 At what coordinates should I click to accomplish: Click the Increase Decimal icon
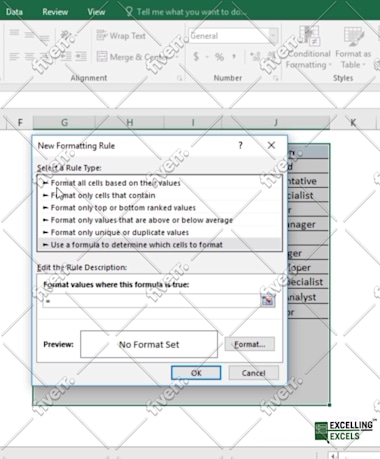[255, 57]
